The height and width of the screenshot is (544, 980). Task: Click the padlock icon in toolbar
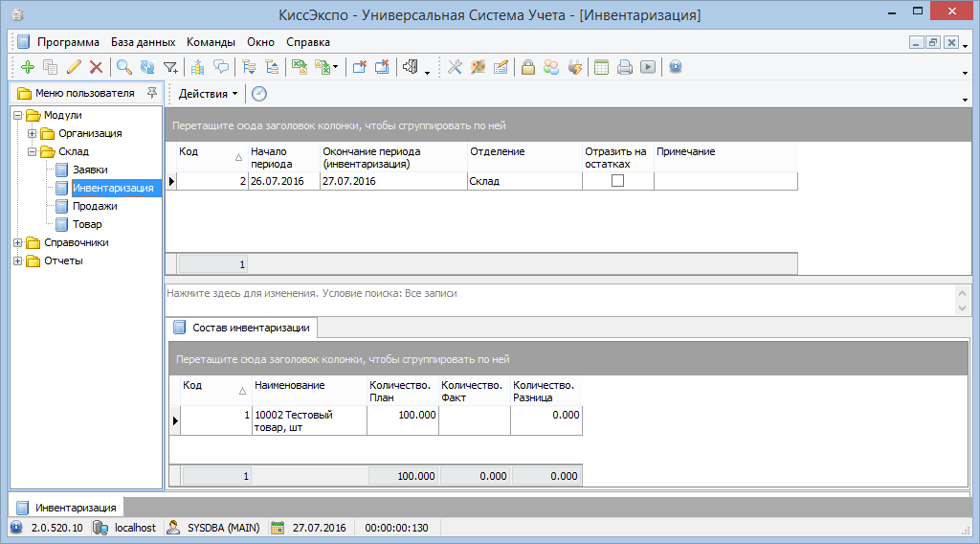tap(527, 67)
